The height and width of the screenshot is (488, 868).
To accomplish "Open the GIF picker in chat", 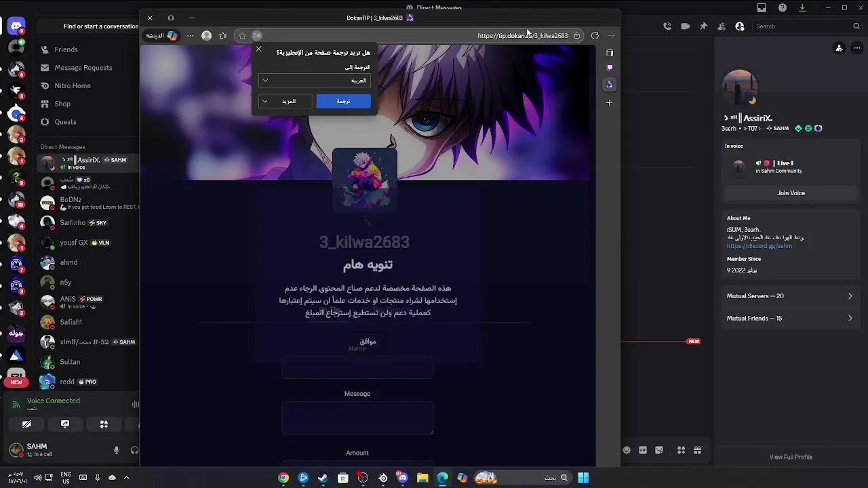I will pyautogui.click(x=643, y=450).
